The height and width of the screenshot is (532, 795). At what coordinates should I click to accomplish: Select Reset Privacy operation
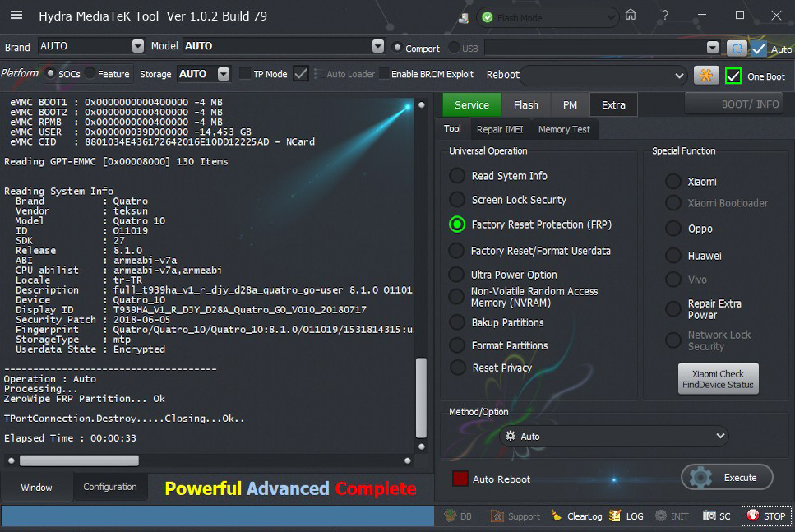[457, 368]
